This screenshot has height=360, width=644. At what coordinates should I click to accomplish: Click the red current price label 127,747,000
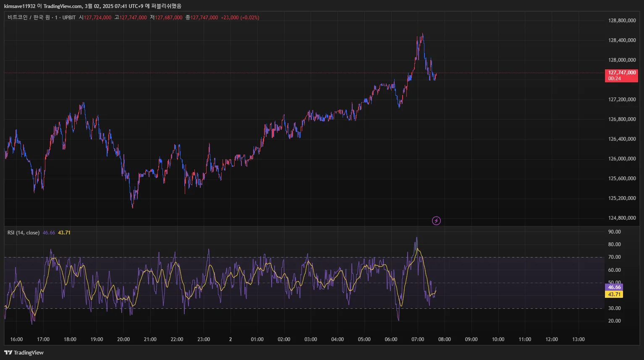pyautogui.click(x=621, y=76)
